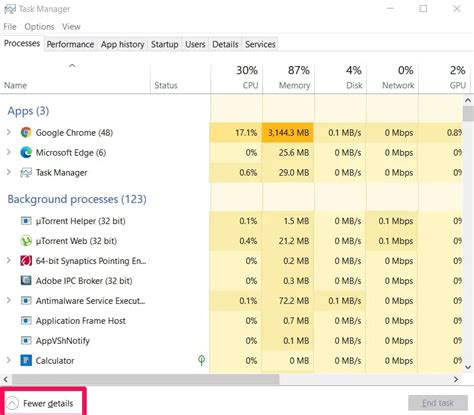Open the View menu
The height and width of the screenshot is (415, 474).
(x=71, y=27)
